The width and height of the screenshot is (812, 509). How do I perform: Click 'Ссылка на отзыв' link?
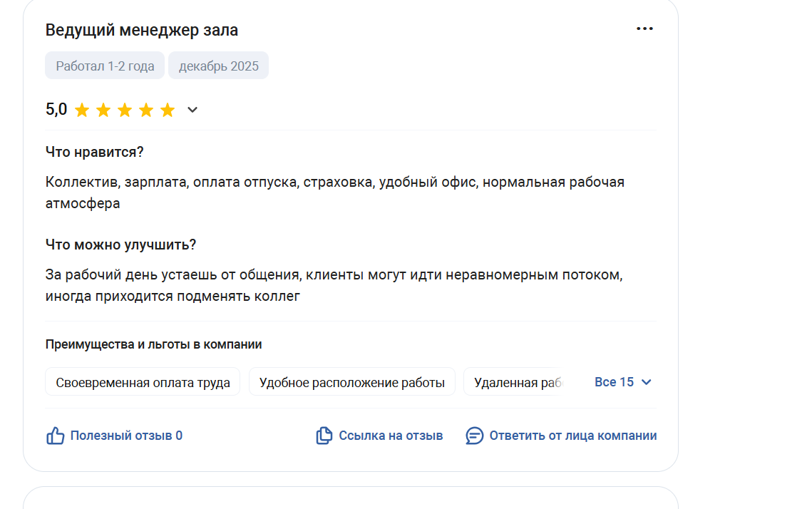point(391,436)
